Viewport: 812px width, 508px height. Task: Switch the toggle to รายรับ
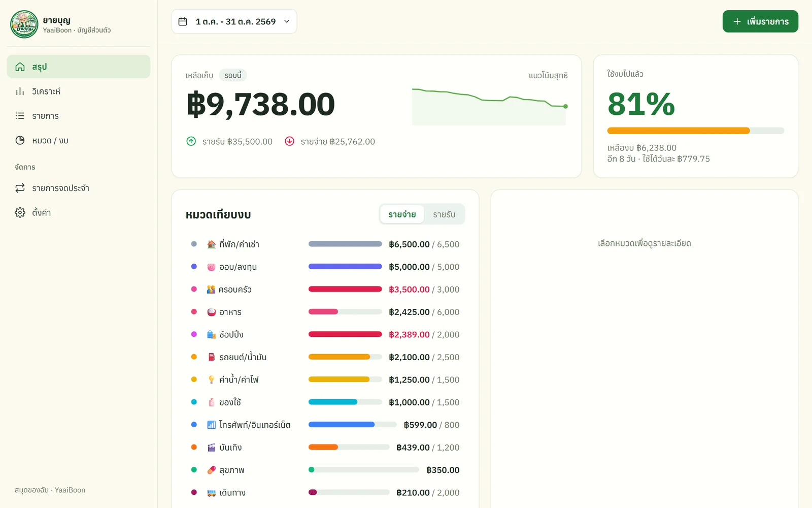444,214
